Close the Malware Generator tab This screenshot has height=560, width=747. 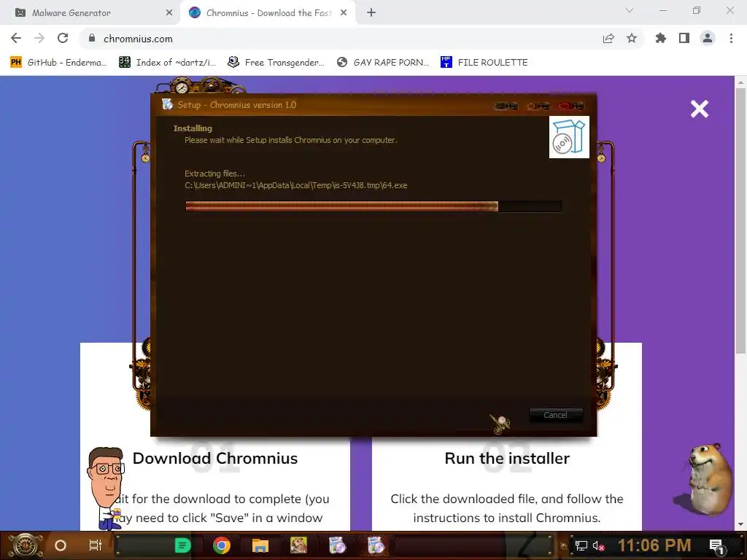169,13
